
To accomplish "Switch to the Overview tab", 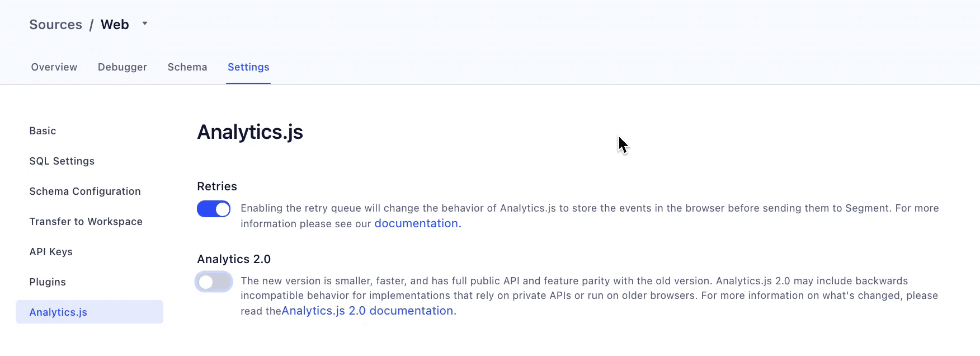I will tap(54, 67).
